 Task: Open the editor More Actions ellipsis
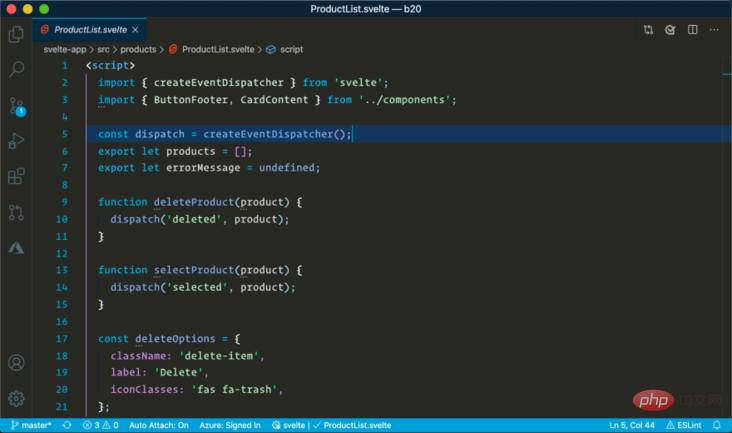(712, 30)
